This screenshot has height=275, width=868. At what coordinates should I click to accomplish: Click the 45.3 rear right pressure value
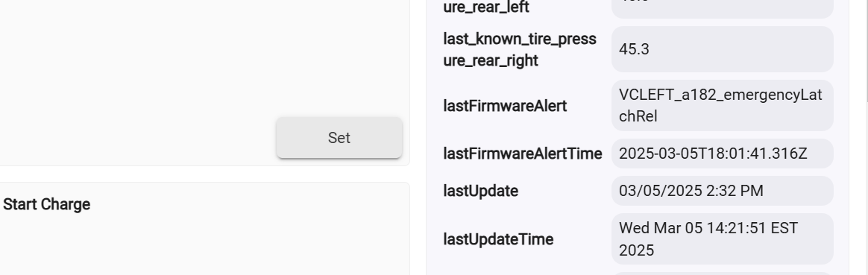click(x=722, y=49)
